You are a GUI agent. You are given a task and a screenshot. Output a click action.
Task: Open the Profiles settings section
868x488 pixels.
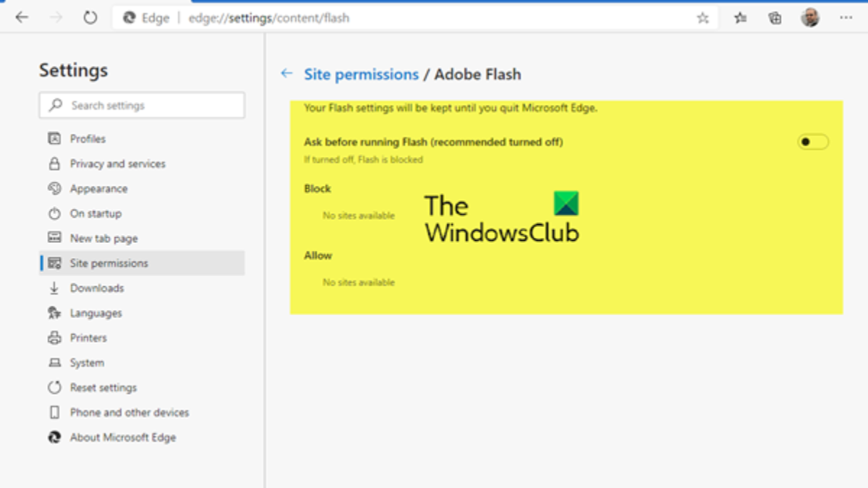coord(142,139)
